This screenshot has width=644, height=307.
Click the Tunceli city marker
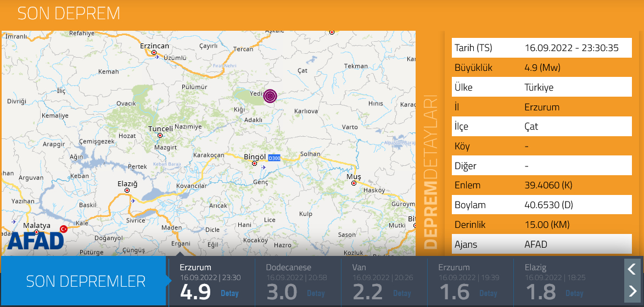pos(160,135)
